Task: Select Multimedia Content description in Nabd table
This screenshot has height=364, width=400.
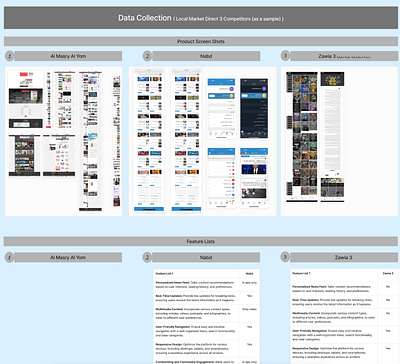Action: tap(195, 314)
